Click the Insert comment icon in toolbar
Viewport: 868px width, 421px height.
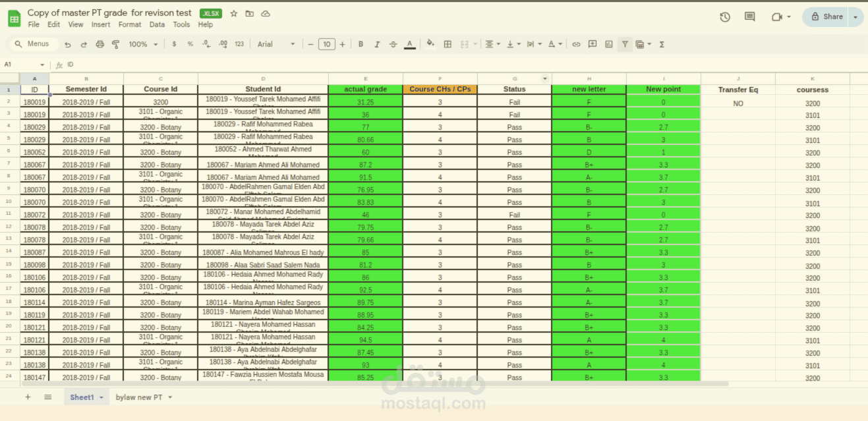pos(593,44)
